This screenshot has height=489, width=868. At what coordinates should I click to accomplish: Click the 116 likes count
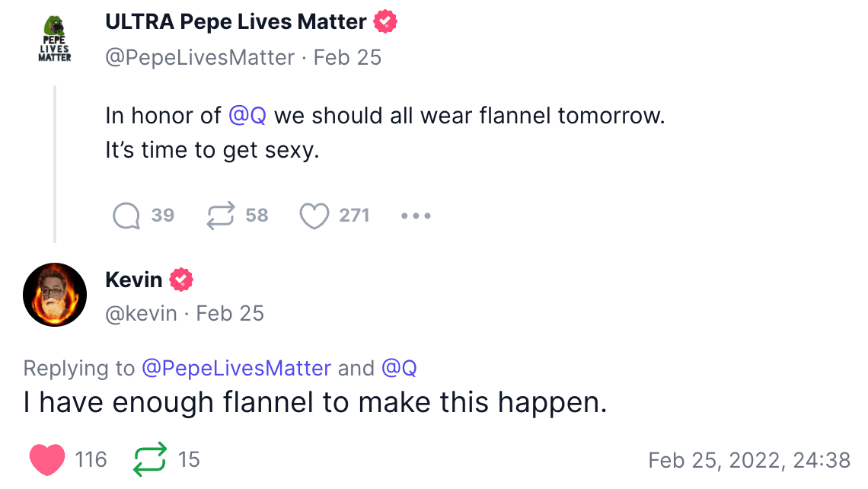pos(91,459)
